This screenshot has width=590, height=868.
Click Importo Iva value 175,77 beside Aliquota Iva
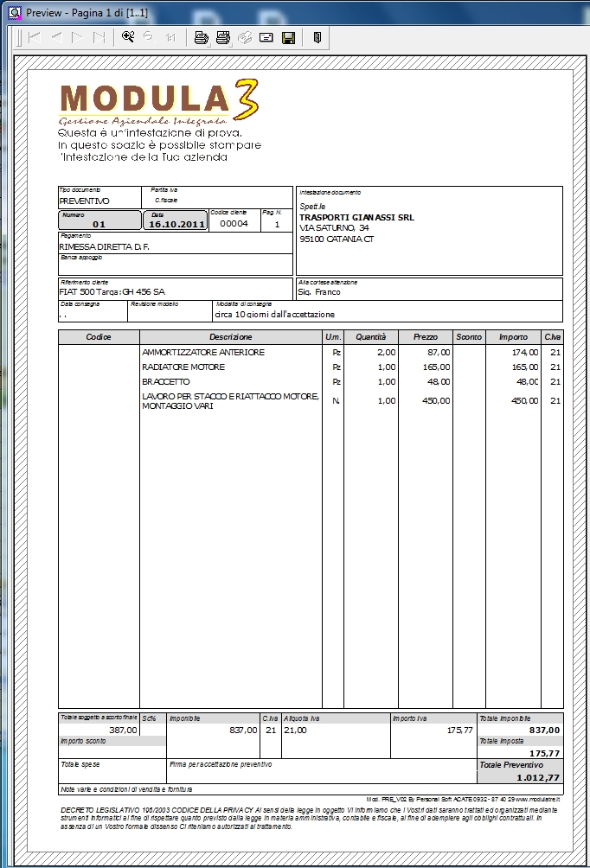click(x=460, y=731)
